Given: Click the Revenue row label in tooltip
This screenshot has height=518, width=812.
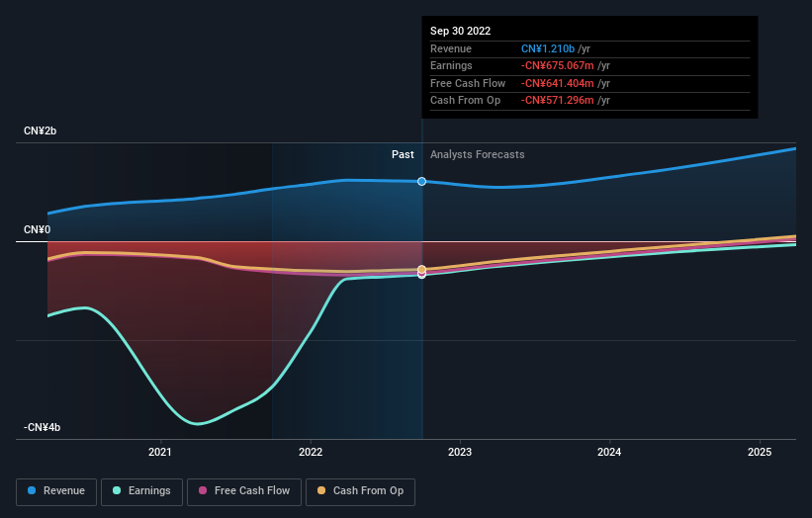Looking at the screenshot, I should [451, 48].
